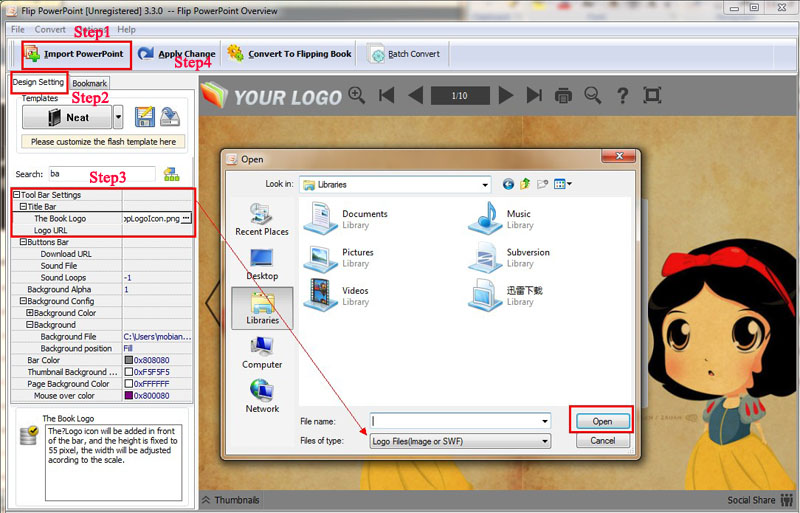
Task: Select Desktop in the dialog sidebar
Action: pos(262,264)
